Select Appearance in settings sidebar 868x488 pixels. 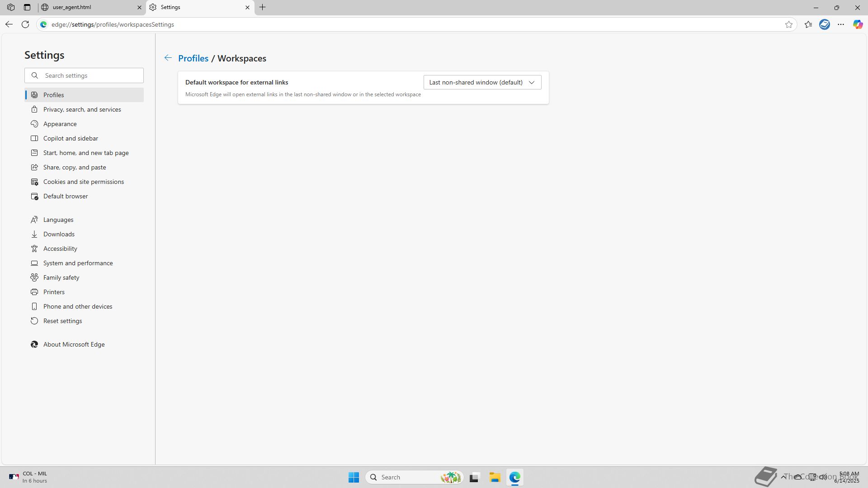pyautogui.click(x=60, y=124)
